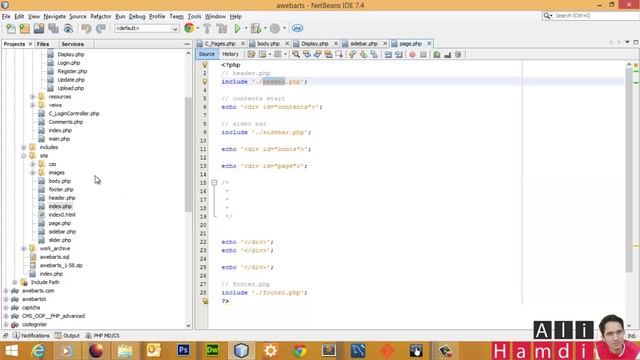The width and height of the screenshot is (640, 360).
Task: Collapse the site folder
Action: coord(24,156)
